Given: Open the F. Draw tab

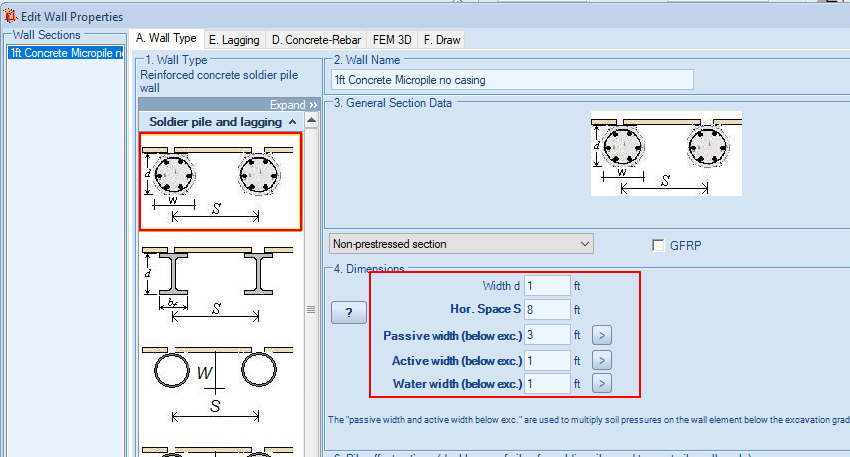Looking at the screenshot, I should 442,40.
